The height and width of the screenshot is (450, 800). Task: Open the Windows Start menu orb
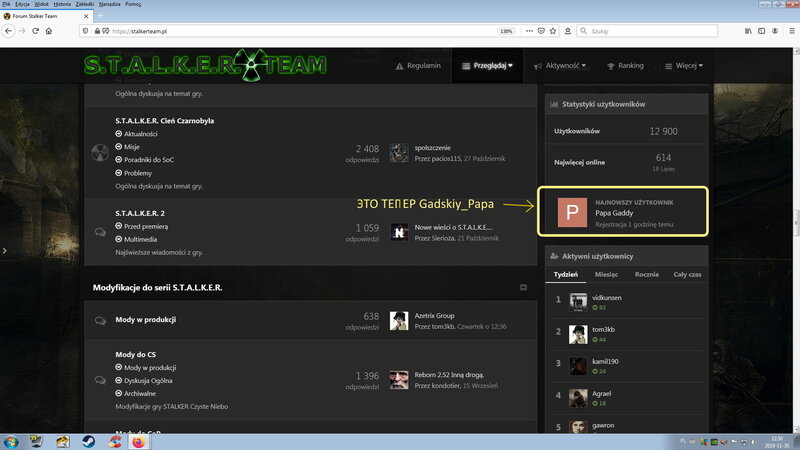(x=12, y=440)
